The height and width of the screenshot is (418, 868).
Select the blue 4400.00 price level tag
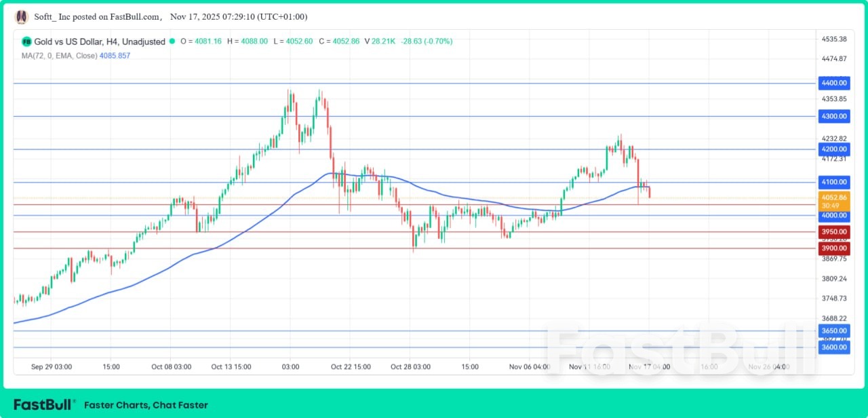(833, 83)
